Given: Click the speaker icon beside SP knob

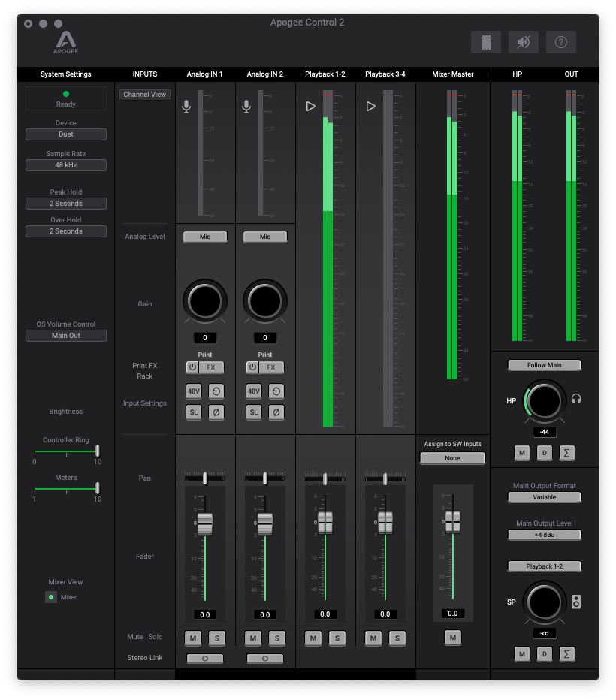Looking at the screenshot, I should 576,602.
